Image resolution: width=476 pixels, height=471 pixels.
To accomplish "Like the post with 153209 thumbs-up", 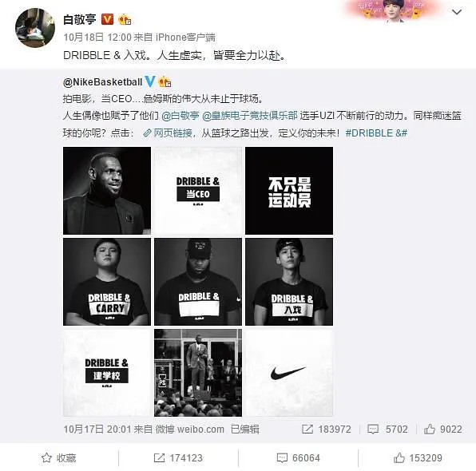I will click(418, 457).
